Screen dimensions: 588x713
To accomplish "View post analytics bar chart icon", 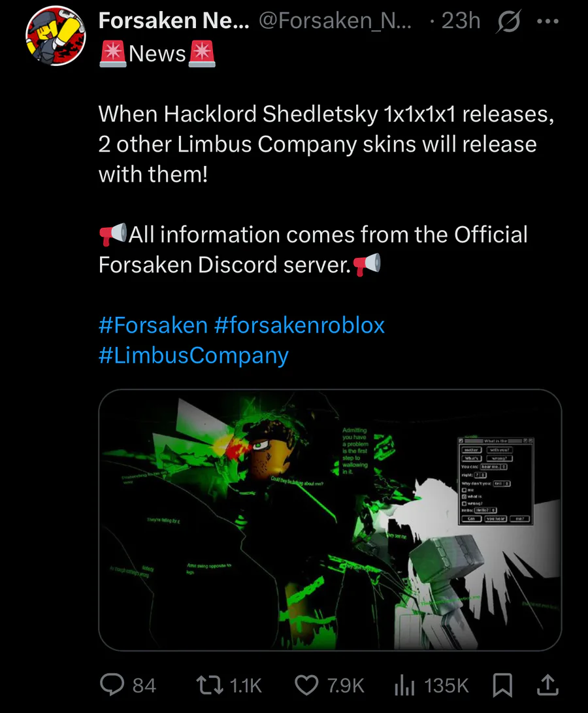I will [x=404, y=685].
